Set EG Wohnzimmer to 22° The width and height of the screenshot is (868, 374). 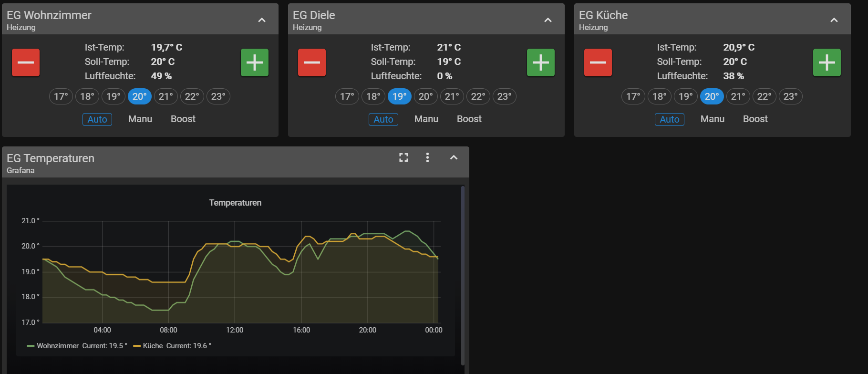(x=192, y=96)
